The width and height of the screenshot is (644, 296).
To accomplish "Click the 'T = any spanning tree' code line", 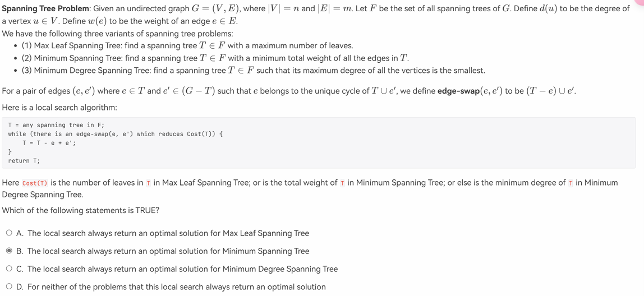I will (56, 125).
